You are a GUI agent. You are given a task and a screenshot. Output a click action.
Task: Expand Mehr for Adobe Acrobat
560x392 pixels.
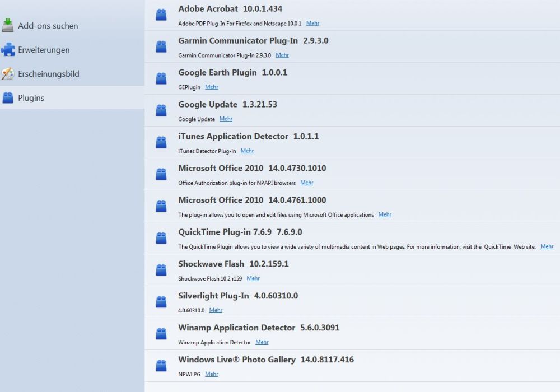[x=312, y=24]
